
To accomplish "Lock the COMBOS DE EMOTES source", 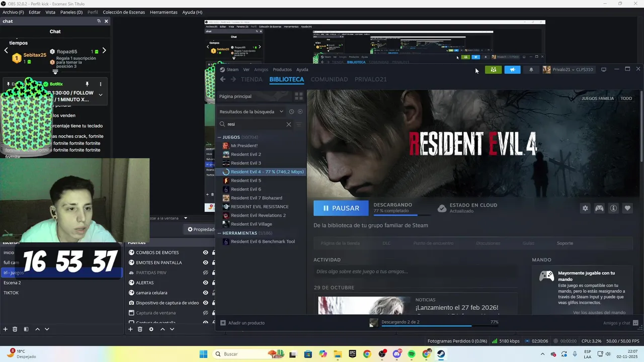I will click(x=213, y=252).
